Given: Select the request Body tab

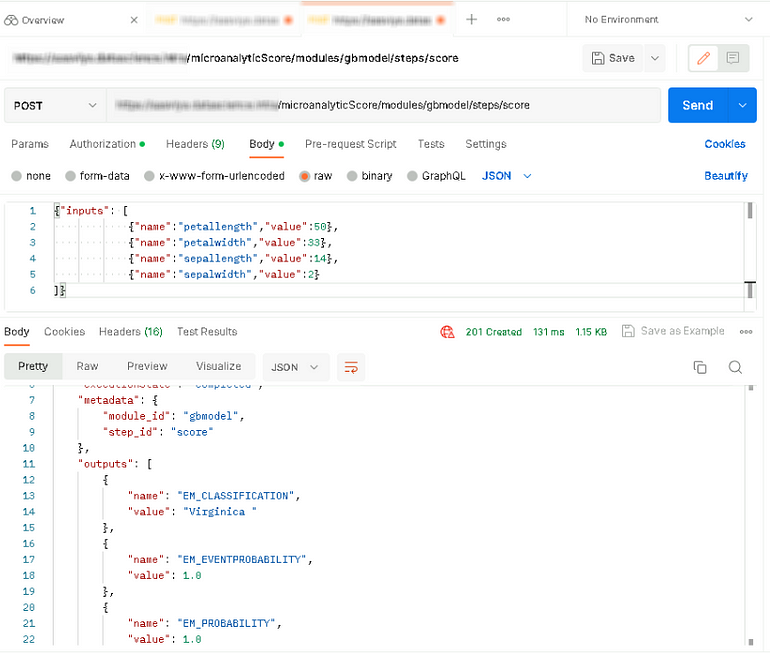Looking at the screenshot, I should click(266, 144).
